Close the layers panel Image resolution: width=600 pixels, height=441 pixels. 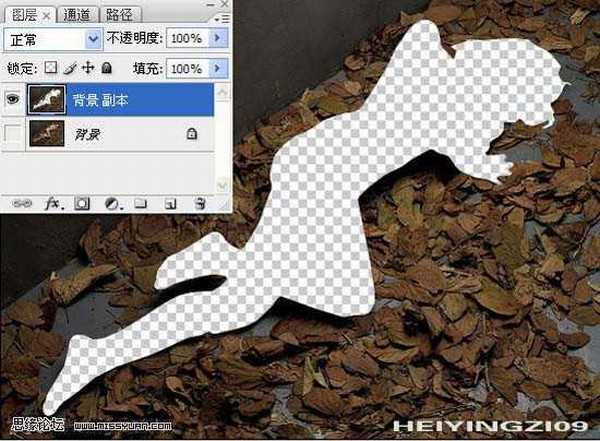(225, 4)
